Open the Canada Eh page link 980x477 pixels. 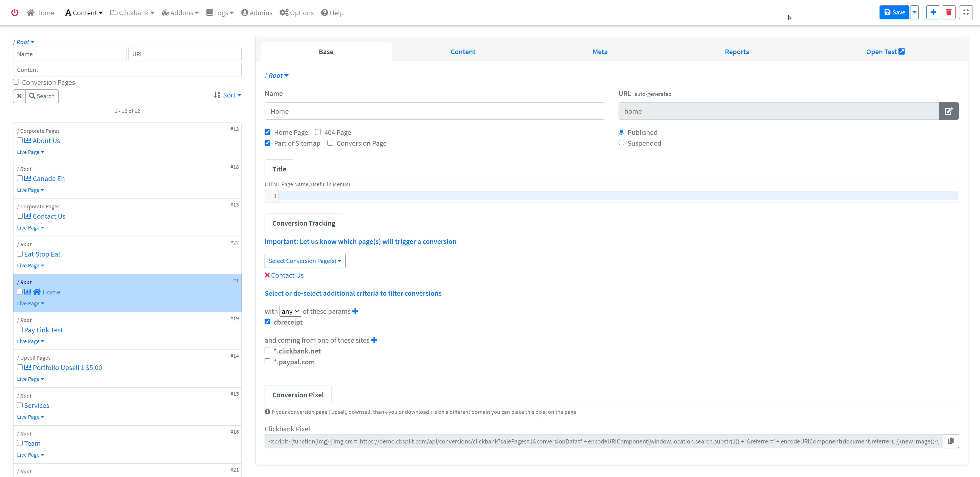[49, 178]
